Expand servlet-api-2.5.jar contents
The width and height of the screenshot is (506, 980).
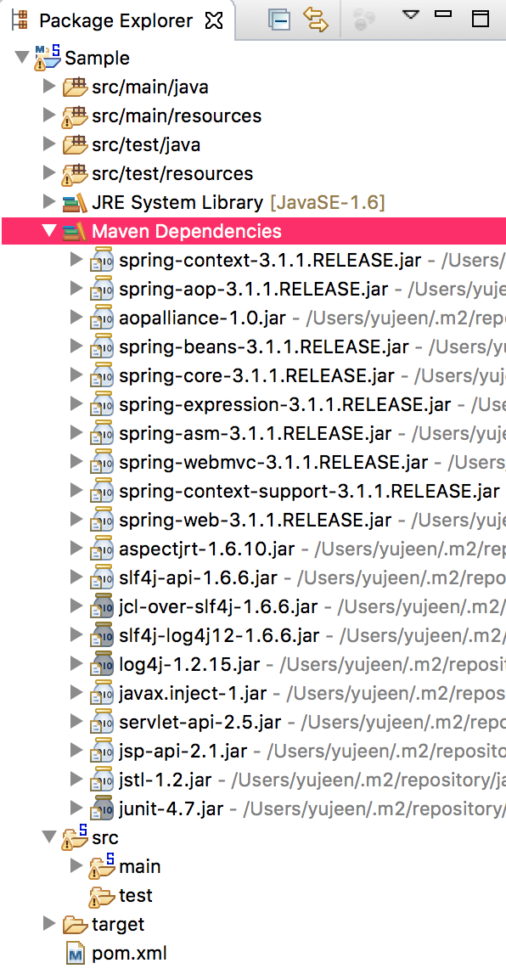pos(77,722)
